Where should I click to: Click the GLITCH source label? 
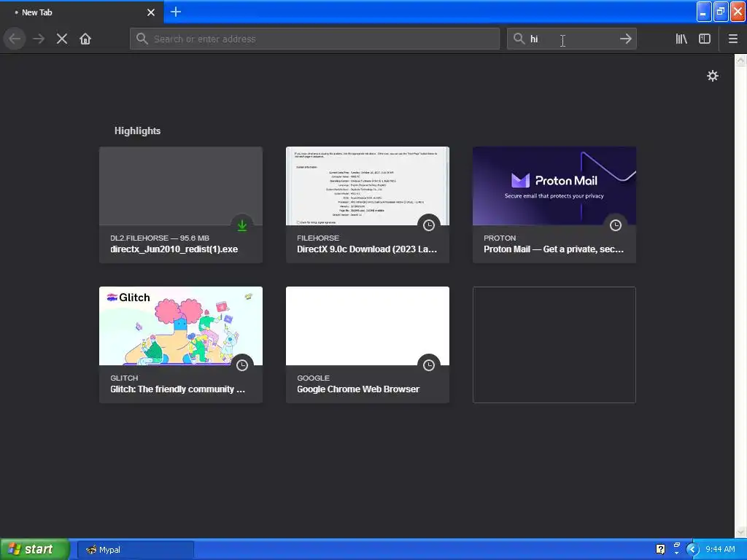point(124,378)
